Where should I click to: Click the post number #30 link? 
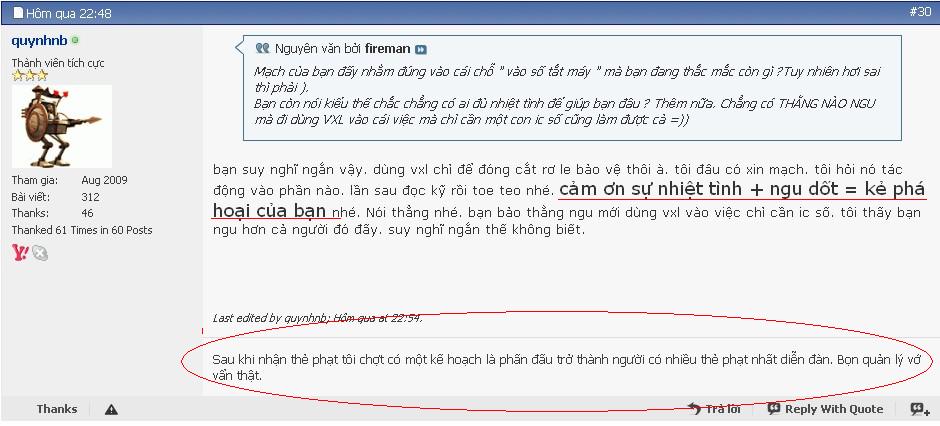pos(920,12)
